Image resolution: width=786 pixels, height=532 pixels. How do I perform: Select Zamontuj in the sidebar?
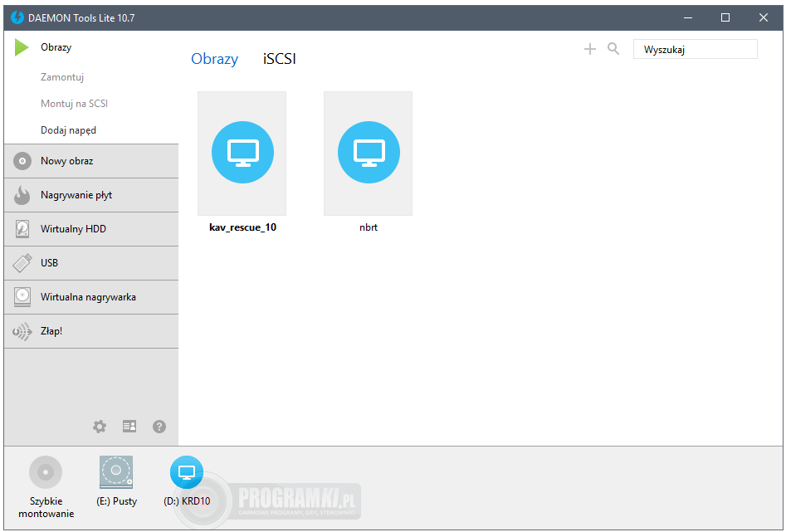62,76
